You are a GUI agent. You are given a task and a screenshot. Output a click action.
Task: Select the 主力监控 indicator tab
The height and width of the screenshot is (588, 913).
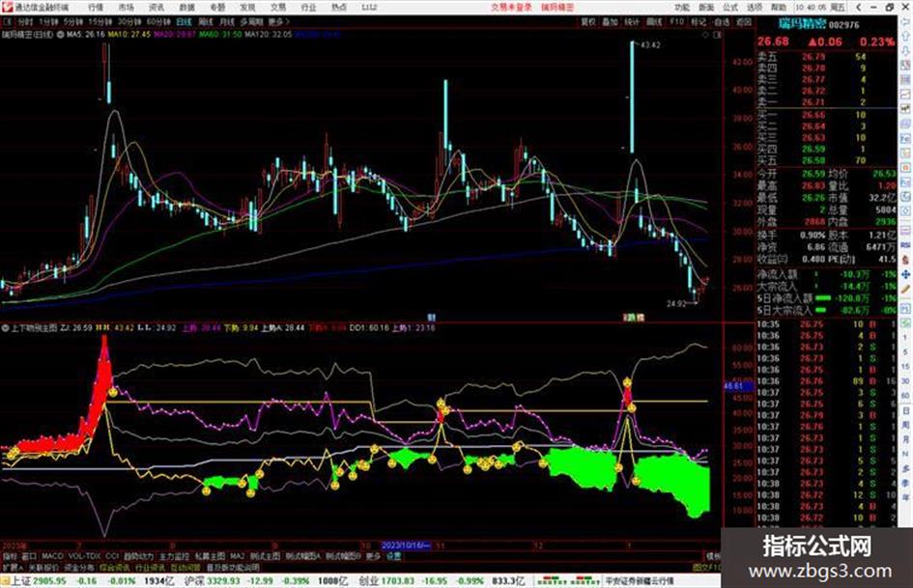174,556
